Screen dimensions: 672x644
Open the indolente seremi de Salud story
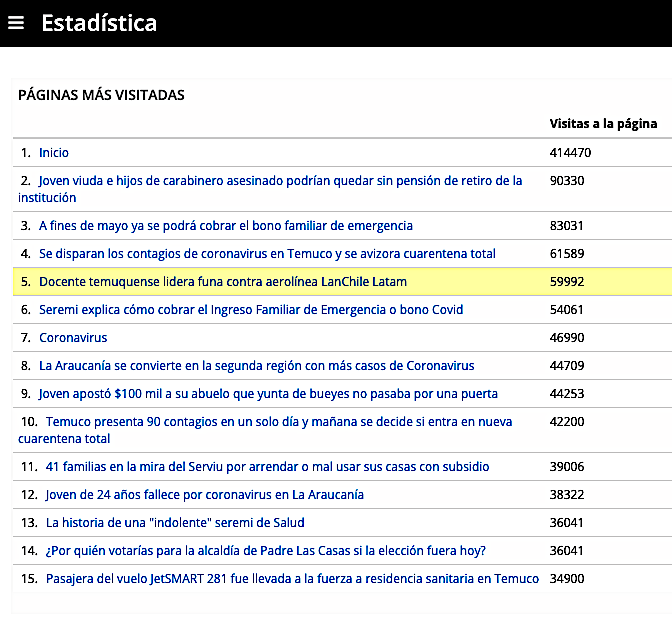tap(175, 523)
